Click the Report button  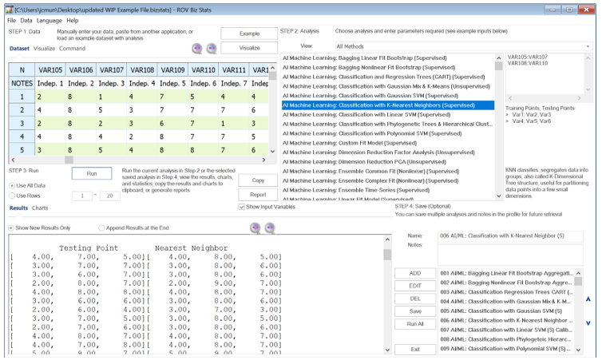coord(258,195)
